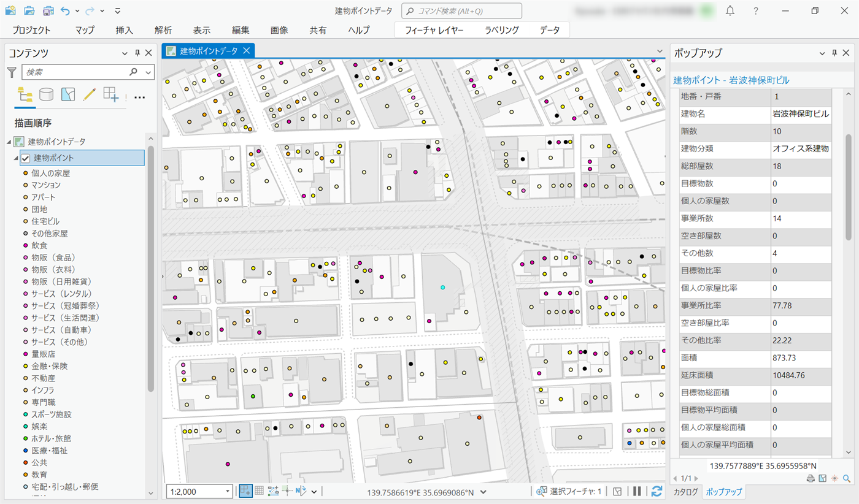Click the zoom to feature magnifier in popup
This screenshot has width=859, height=504.
pyautogui.click(x=847, y=478)
